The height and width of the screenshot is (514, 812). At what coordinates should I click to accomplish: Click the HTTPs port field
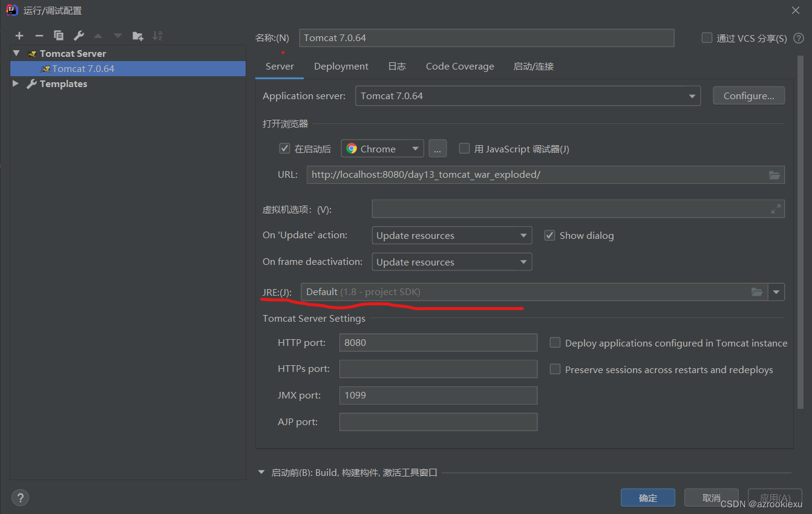(438, 369)
